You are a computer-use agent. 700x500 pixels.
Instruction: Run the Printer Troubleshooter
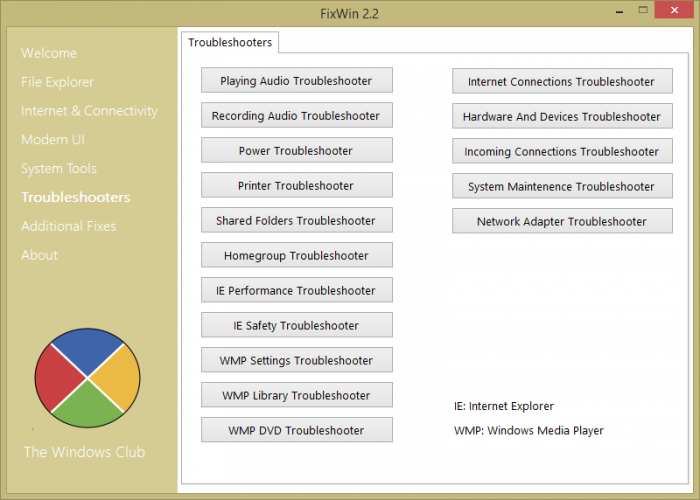click(x=297, y=185)
